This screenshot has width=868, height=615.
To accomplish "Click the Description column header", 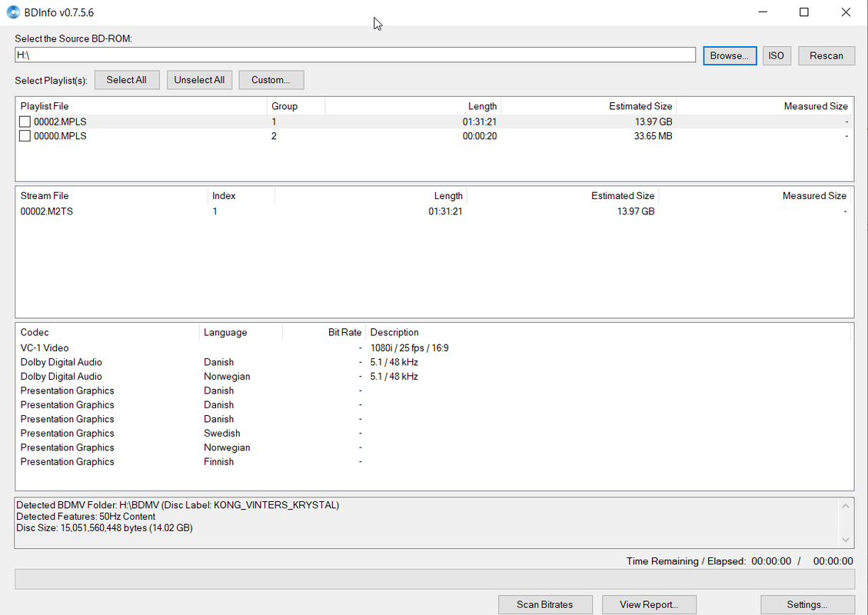I will tap(608, 332).
